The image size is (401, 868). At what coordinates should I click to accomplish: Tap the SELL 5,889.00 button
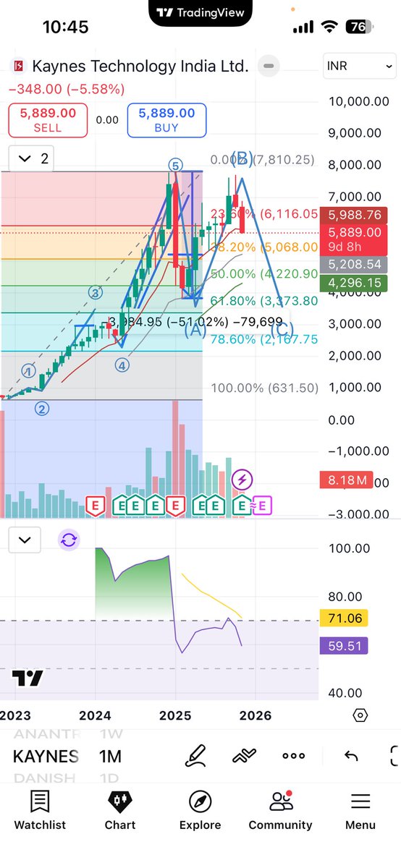point(48,120)
